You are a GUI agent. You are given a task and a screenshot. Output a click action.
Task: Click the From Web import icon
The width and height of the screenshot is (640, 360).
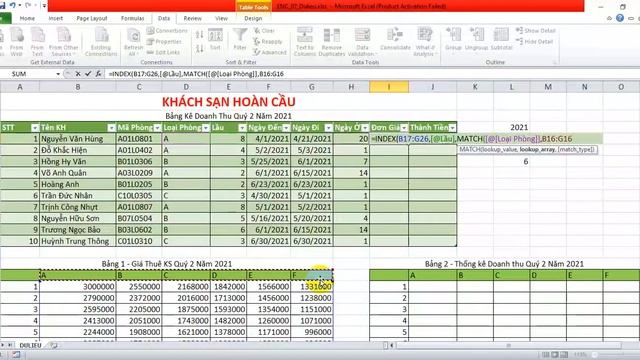click(17, 41)
